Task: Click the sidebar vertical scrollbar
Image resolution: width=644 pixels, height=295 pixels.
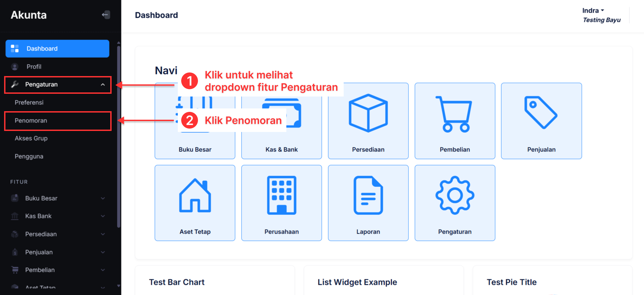Action: pyautogui.click(x=118, y=136)
